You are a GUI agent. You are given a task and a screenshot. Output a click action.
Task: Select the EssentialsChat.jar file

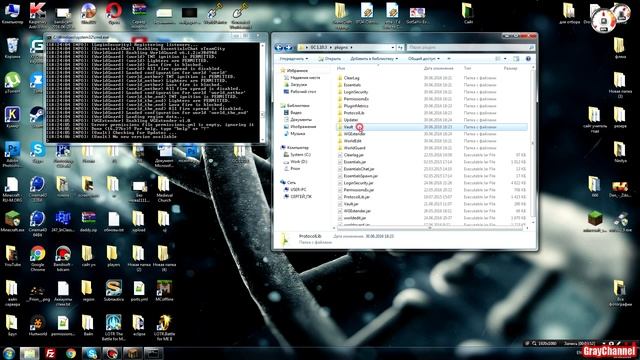[x=359, y=169]
